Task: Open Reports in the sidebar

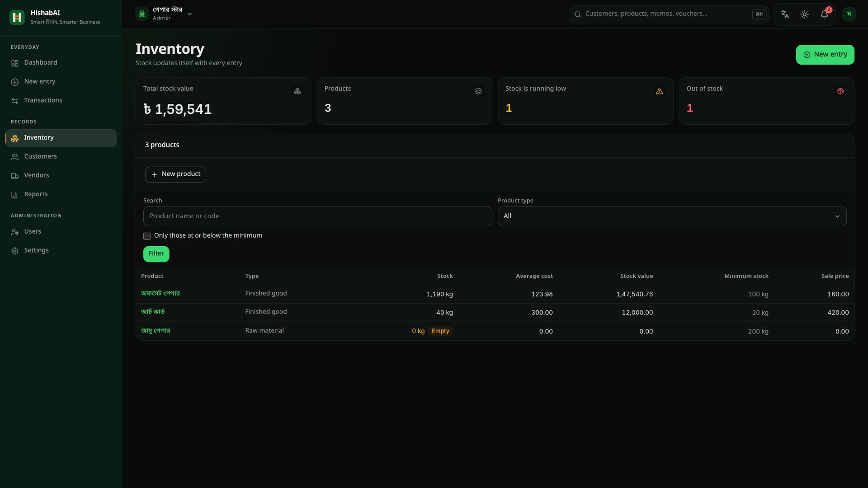Action: coord(61,195)
